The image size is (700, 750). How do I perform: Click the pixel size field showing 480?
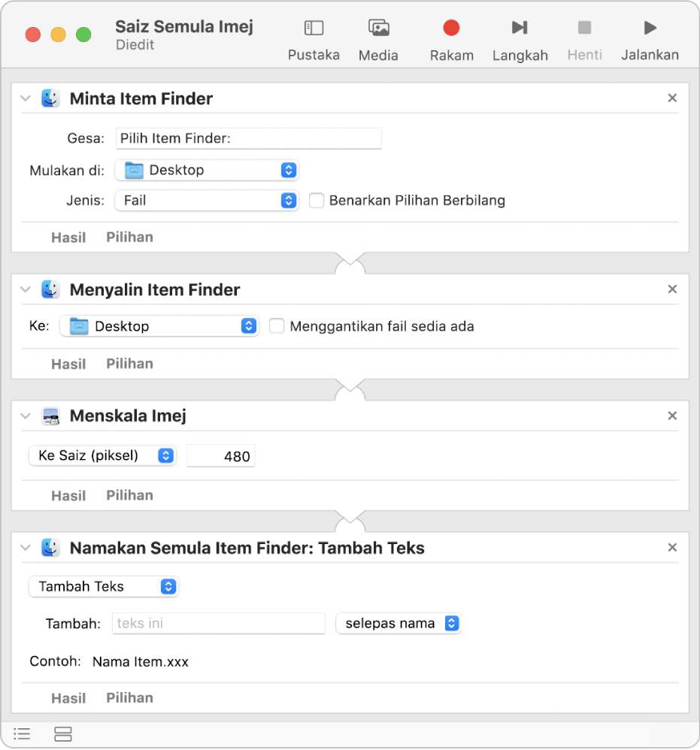221,456
